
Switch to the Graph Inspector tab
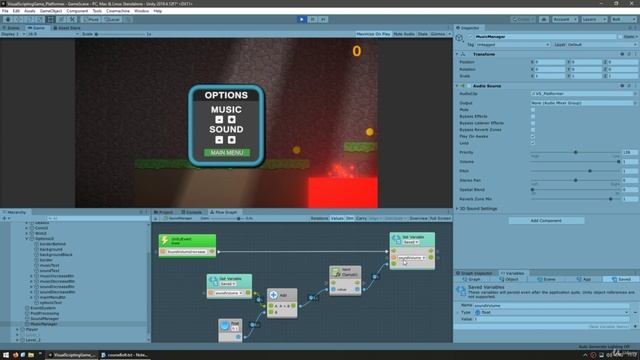tap(474, 273)
